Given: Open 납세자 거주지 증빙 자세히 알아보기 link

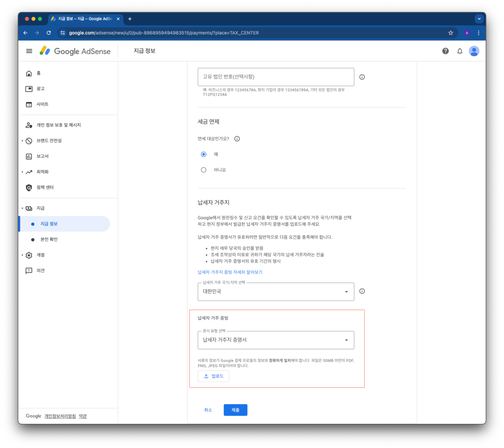Looking at the screenshot, I should pyautogui.click(x=230, y=272).
